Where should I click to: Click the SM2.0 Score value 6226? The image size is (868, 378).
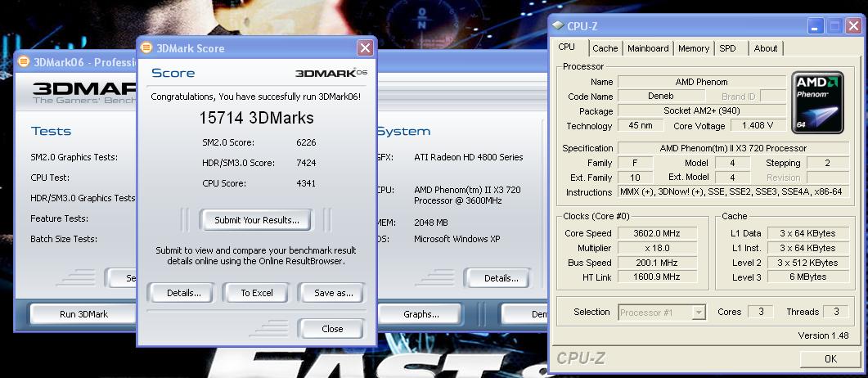tap(306, 143)
